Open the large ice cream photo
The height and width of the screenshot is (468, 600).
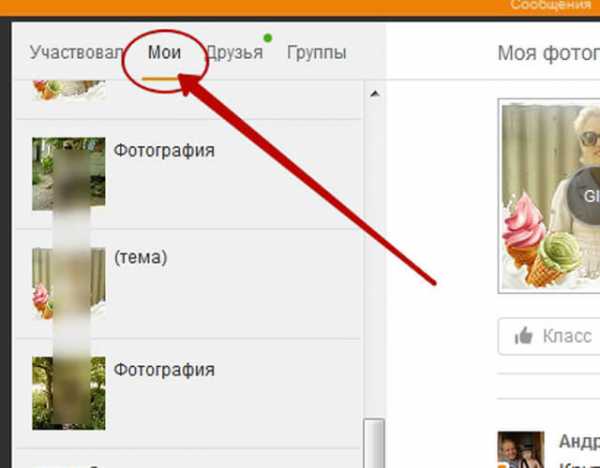click(549, 196)
